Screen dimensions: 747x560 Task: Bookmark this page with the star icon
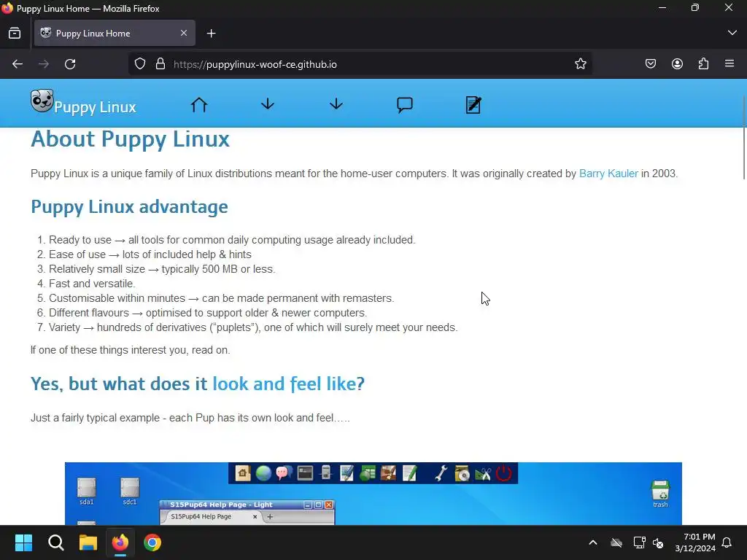click(x=580, y=64)
